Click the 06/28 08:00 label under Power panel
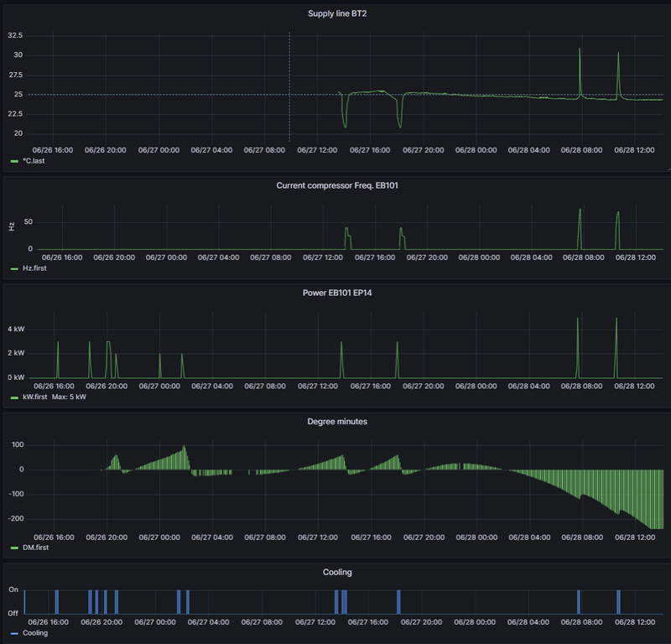The image size is (671, 644). pyautogui.click(x=581, y=386)
